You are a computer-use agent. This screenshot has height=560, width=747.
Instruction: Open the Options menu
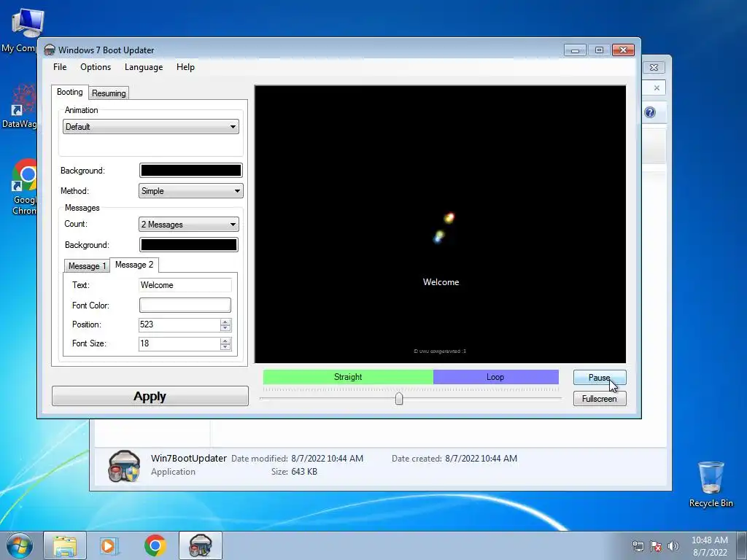[96, 67]
